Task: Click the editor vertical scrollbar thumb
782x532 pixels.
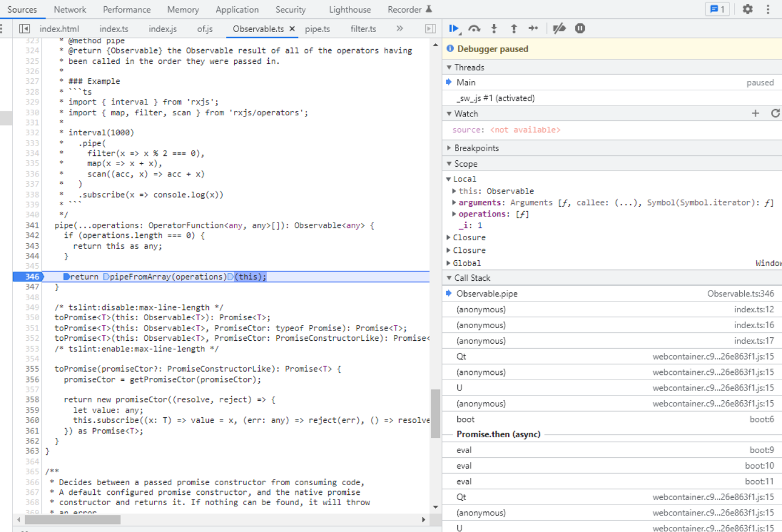Action: point(436,413)
